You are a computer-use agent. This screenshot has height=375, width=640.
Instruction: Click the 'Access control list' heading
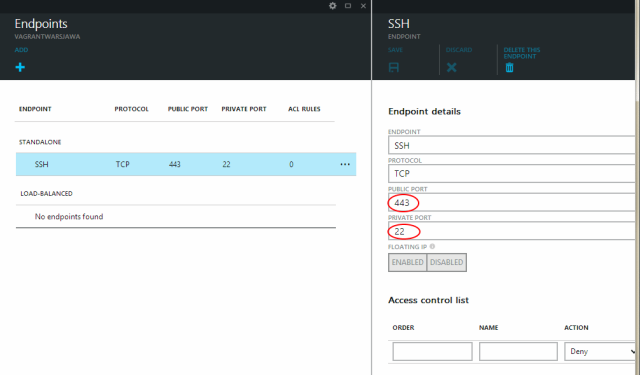click(x=429, y=300)
